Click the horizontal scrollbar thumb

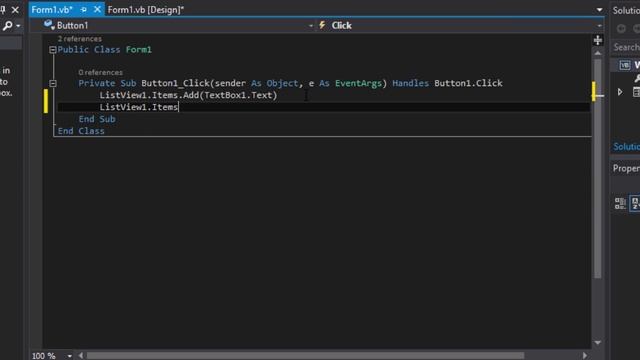tap(305, 356)
